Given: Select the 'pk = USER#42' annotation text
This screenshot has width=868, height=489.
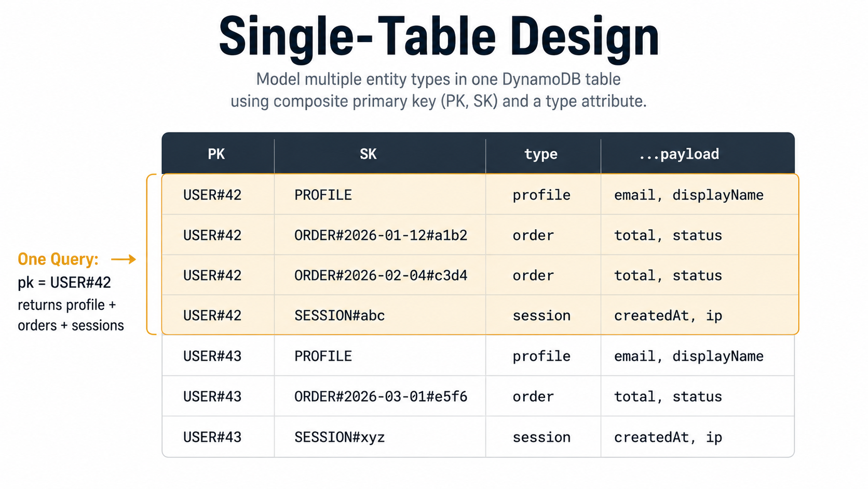Looking at the screenshot, I should [64, 283].
